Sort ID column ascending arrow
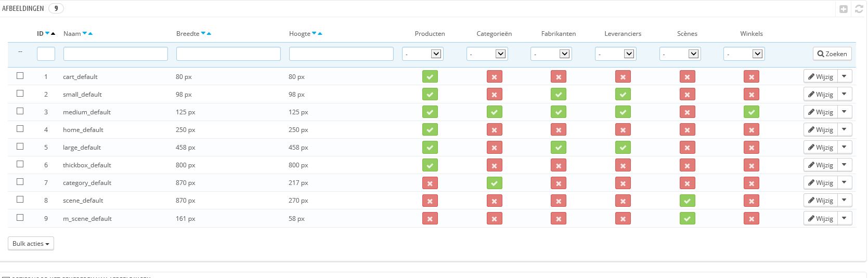The width and height of the screenshot is (868, 278). (53, 34)
